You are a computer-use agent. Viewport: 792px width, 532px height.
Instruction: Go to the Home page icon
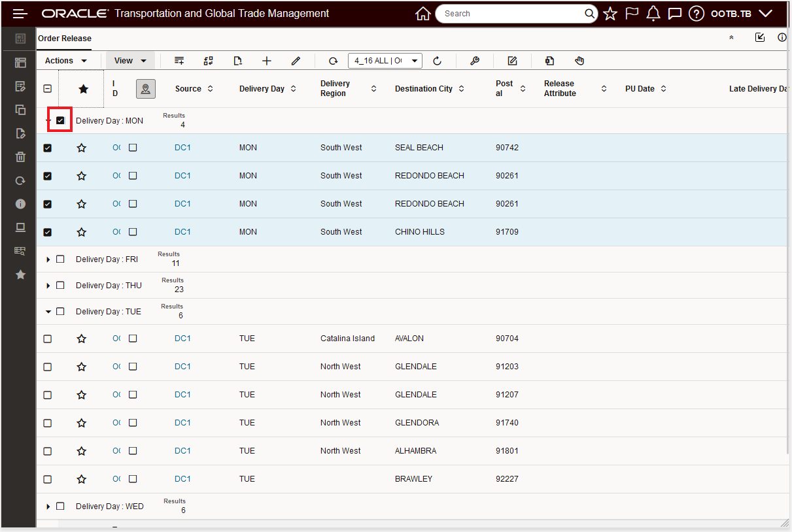click(x=423, y=14)
